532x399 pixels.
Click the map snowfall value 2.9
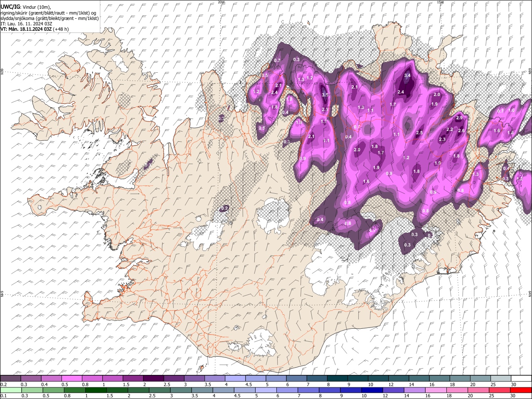click(459, 118)
